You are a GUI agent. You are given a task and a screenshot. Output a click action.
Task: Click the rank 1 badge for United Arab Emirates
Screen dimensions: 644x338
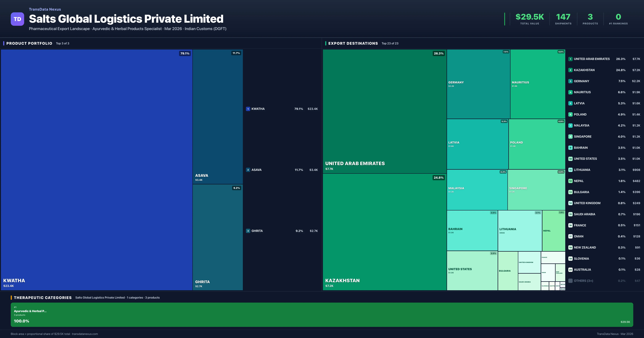(570, 59)
